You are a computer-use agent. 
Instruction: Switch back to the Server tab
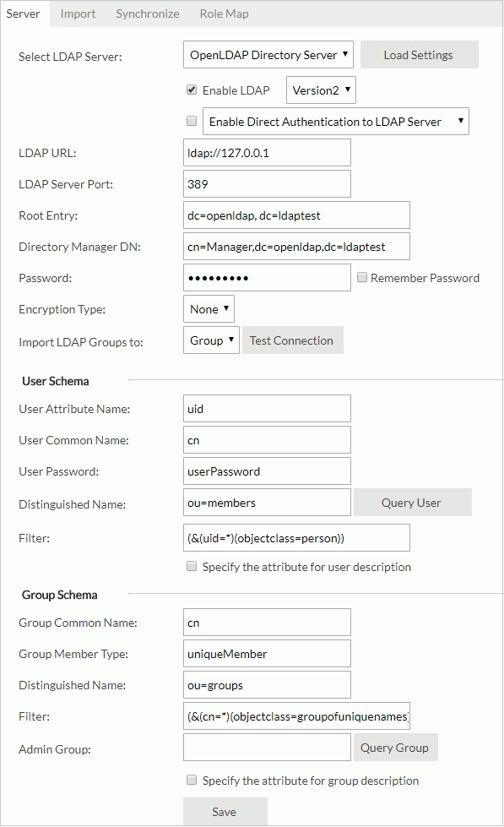tap(24, 14)
